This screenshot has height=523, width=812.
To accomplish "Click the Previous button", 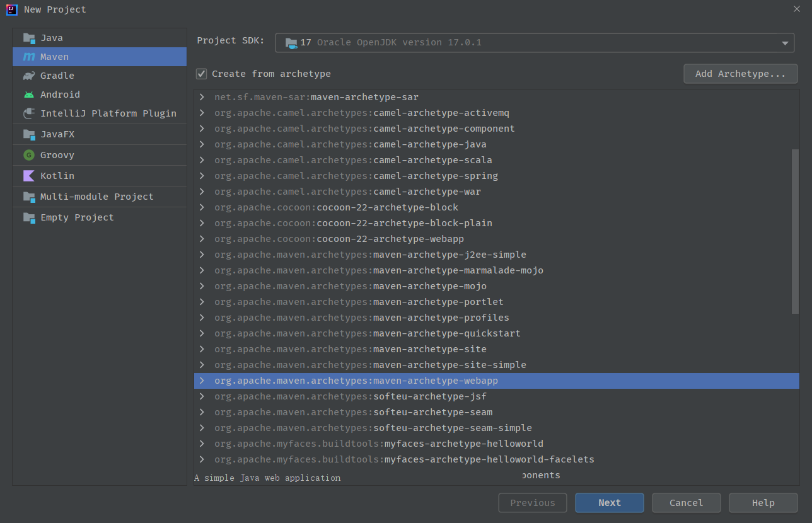I will point(532,503).
